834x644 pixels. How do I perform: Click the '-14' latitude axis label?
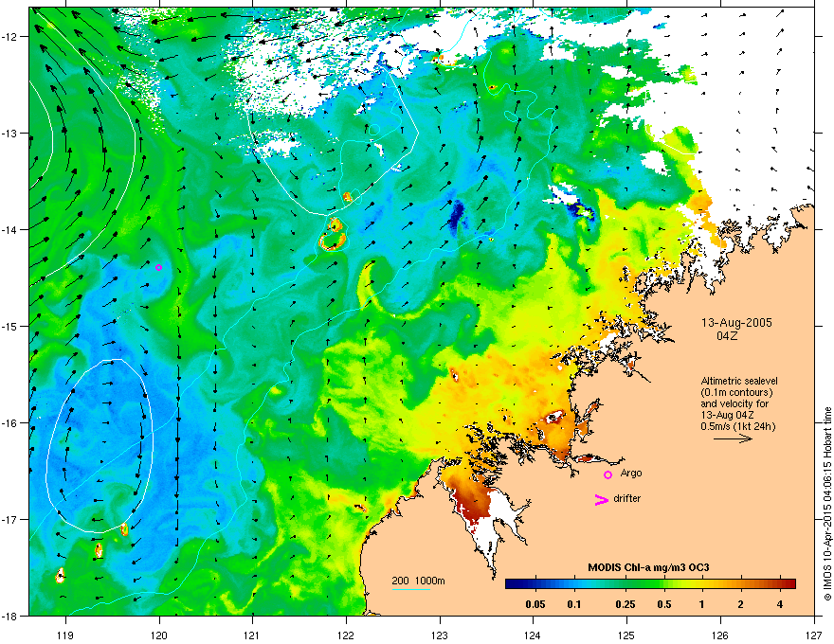tap(9, 230)
